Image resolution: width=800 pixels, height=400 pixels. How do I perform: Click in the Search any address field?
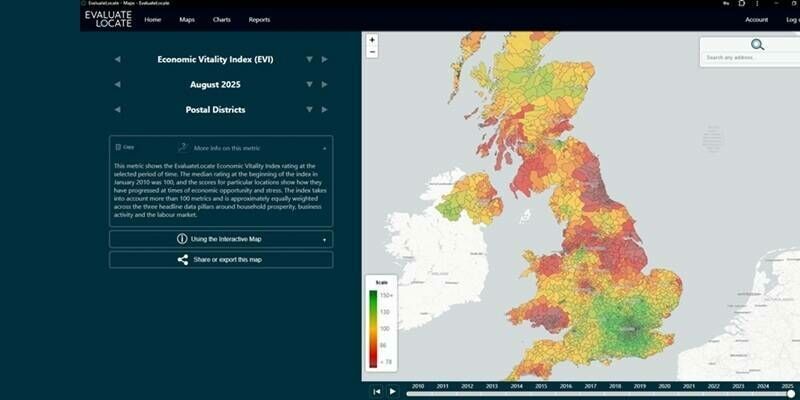[x=750, y=58]
